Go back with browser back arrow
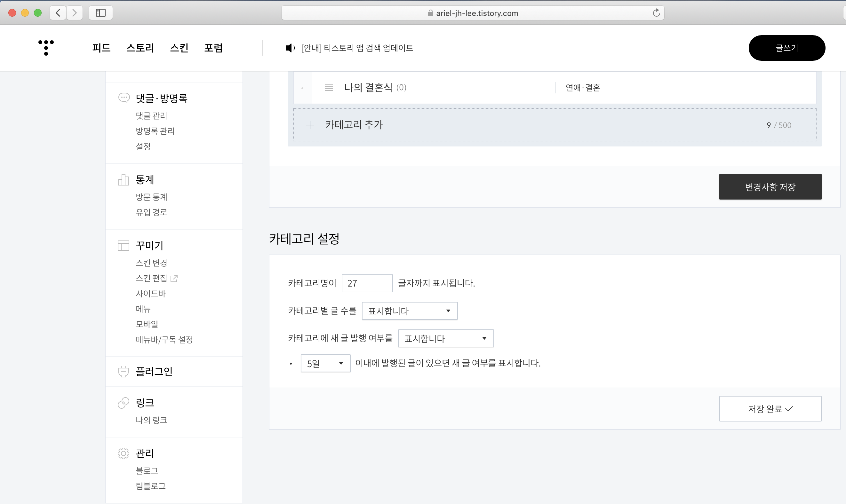The width and height of the screenshot is (846, 504). (58, 13)
